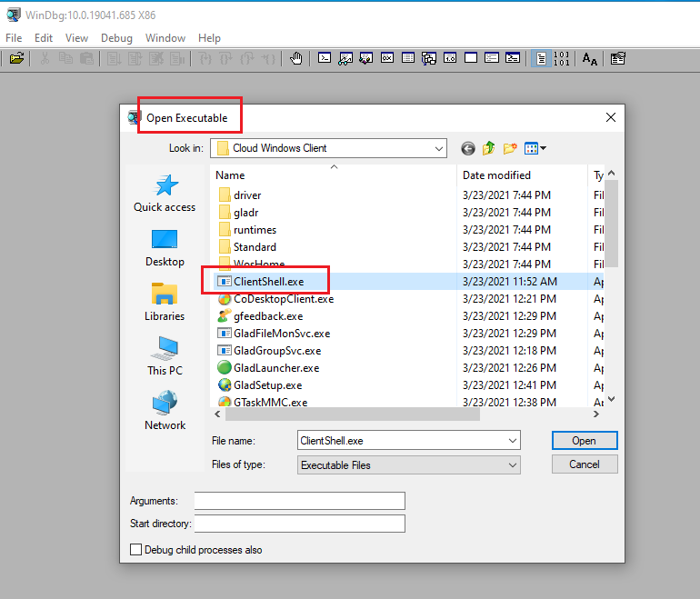This screenshot has width=700, height=599.
Task: Select GladLauncher.exe file
Action: coord(276,368)
